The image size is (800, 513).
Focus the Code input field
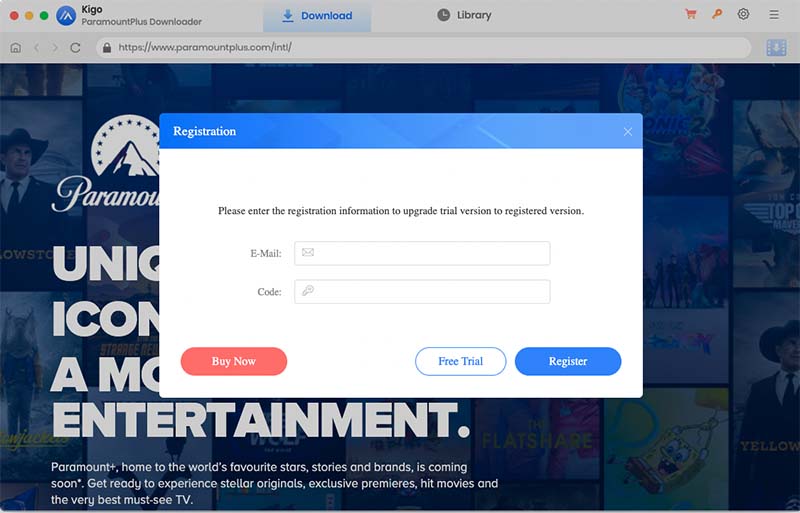click(422, 291)
